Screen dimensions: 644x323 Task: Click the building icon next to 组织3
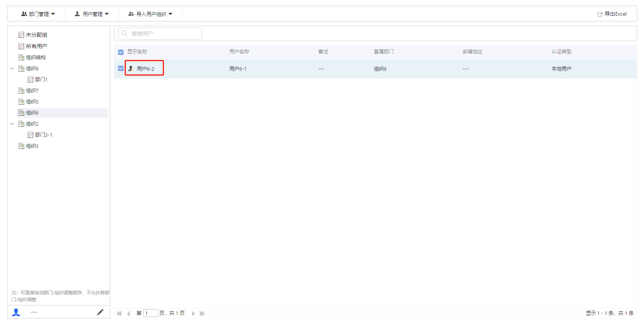[21, 146]
